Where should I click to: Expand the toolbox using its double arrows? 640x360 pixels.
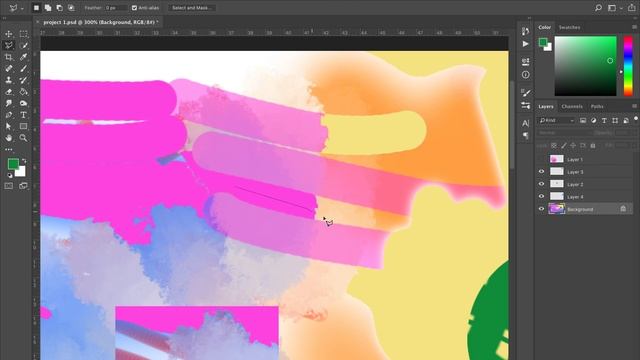tap(4, 18)
